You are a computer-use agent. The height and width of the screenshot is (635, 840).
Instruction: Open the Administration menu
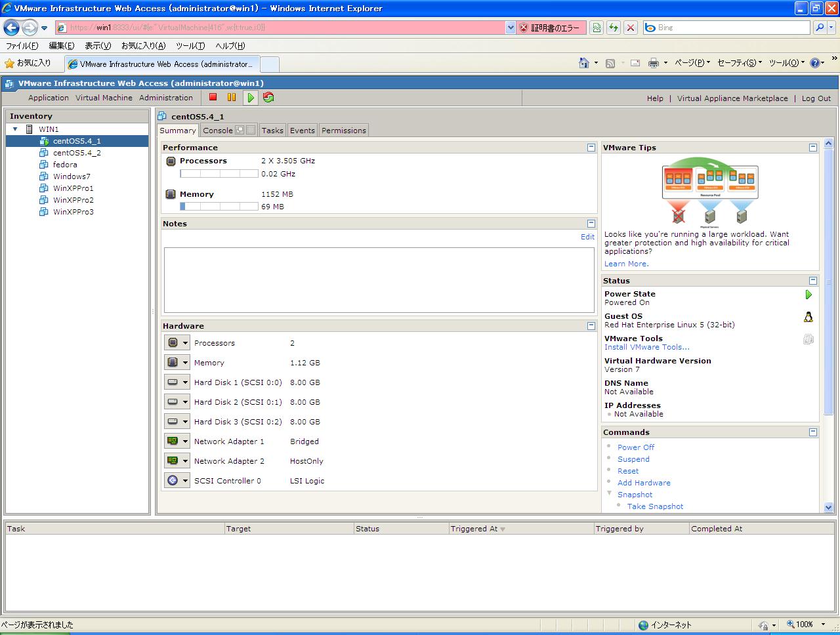tap(166, 98)
